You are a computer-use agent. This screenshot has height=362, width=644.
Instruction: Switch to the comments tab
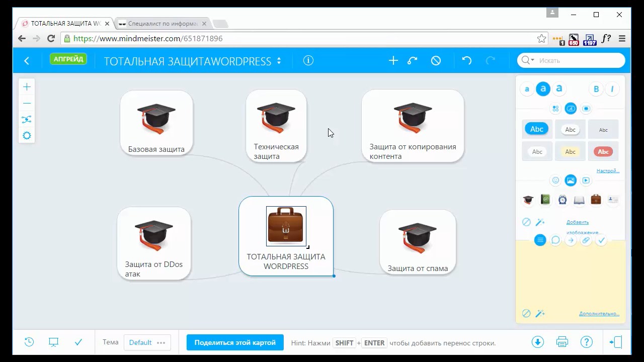coord(555,240)
